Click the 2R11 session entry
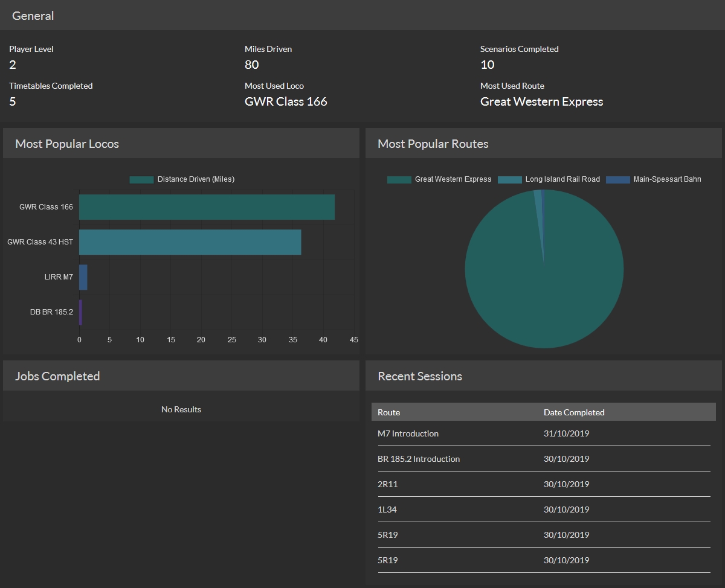This screenshot has height=588, width=725. click(388, 484)
